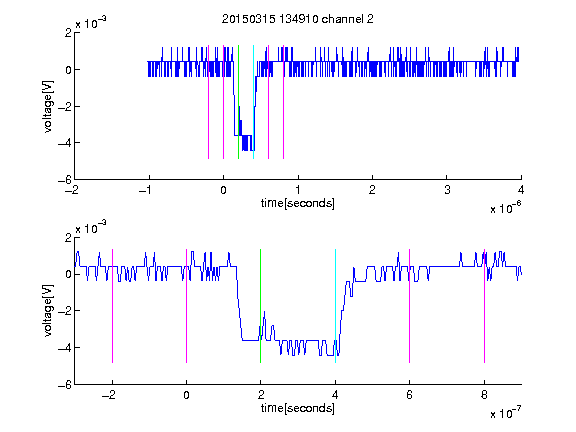Select the green vertical marker in top plot
Viewport: 576px width, 432px height.
pyautogui.click(x=238, y=102)
